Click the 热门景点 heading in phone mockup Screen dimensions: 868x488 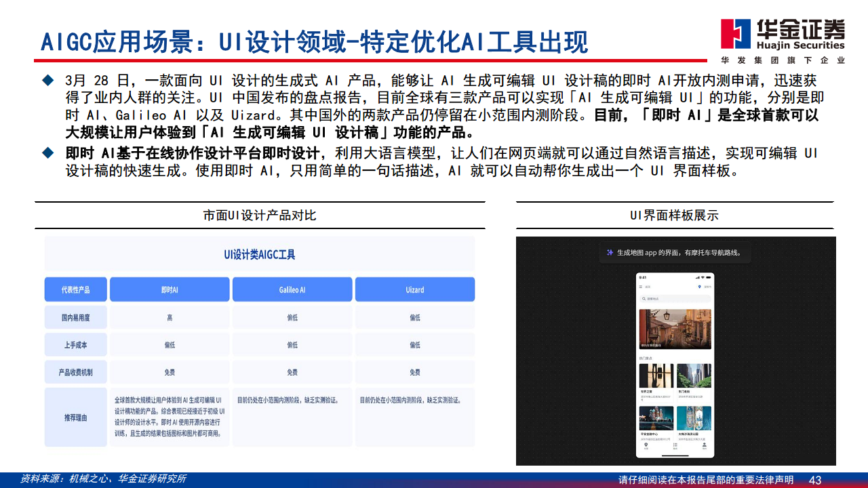646,358
